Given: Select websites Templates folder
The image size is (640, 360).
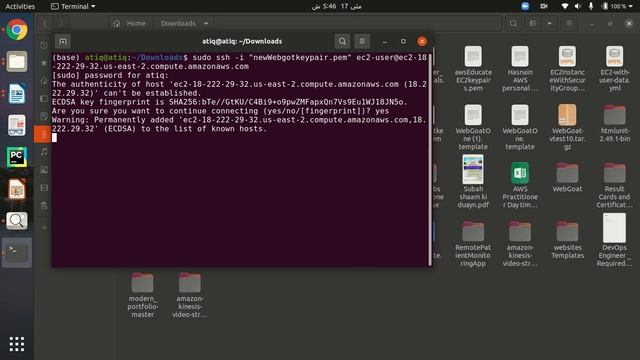Looking at the screenshot, I should click(x=567, y=240).
